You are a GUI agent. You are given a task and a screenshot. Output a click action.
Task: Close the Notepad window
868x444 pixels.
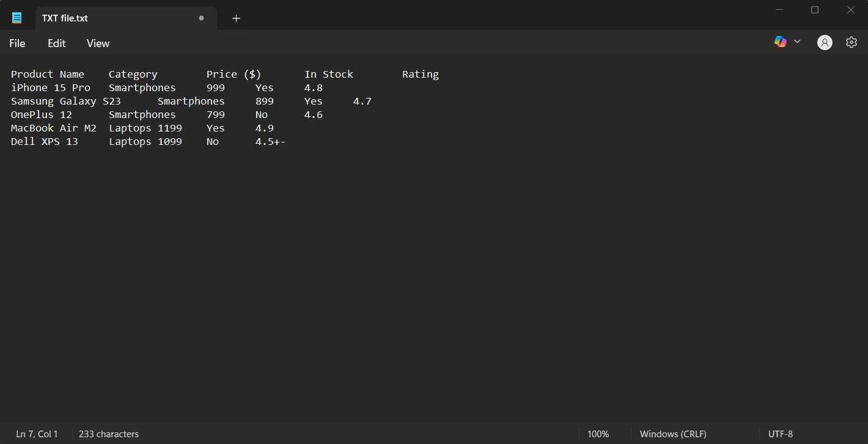point(850,10)
